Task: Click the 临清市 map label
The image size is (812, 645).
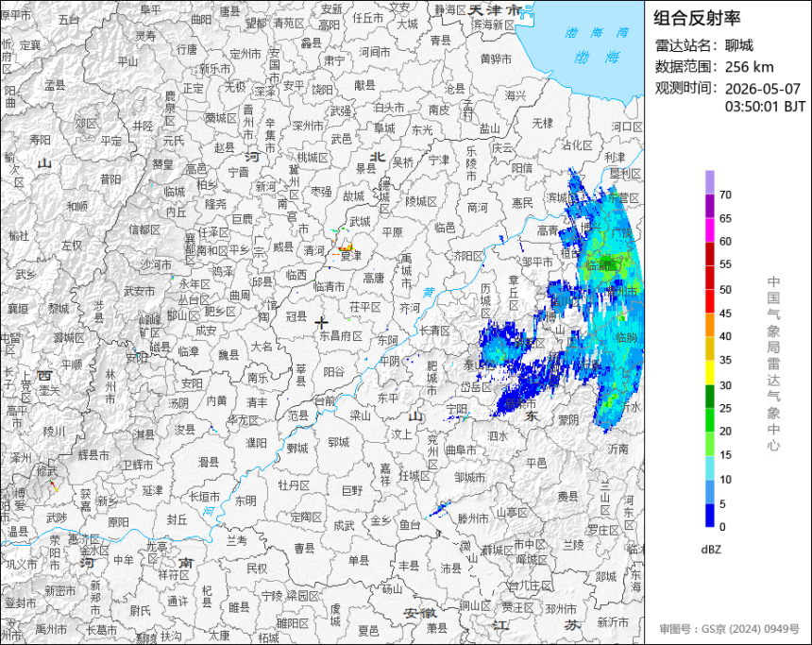Action: 330,286
